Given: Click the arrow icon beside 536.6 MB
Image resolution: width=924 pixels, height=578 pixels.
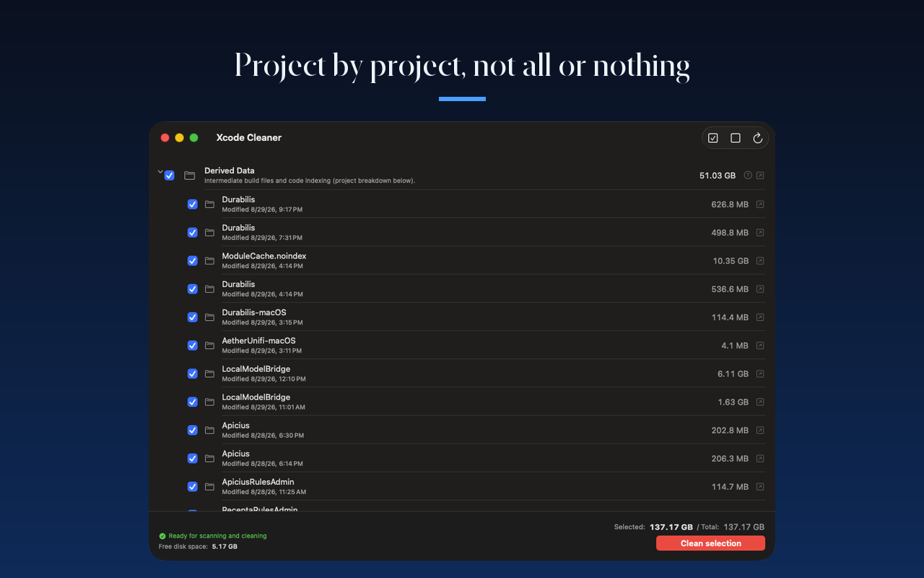Looking at the screenshot, I should 760,289.
